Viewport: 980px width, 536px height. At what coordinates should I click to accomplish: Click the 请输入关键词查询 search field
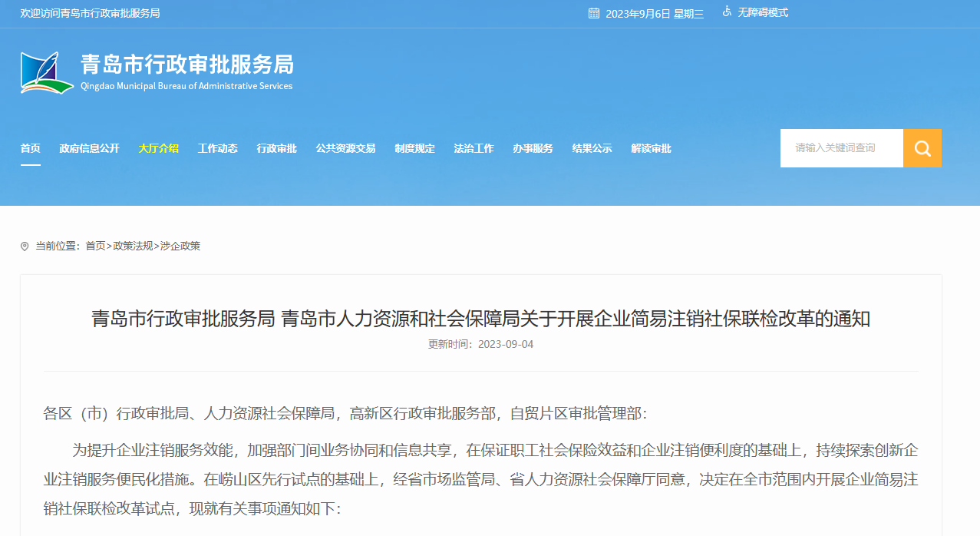click(x=841, y=148)
